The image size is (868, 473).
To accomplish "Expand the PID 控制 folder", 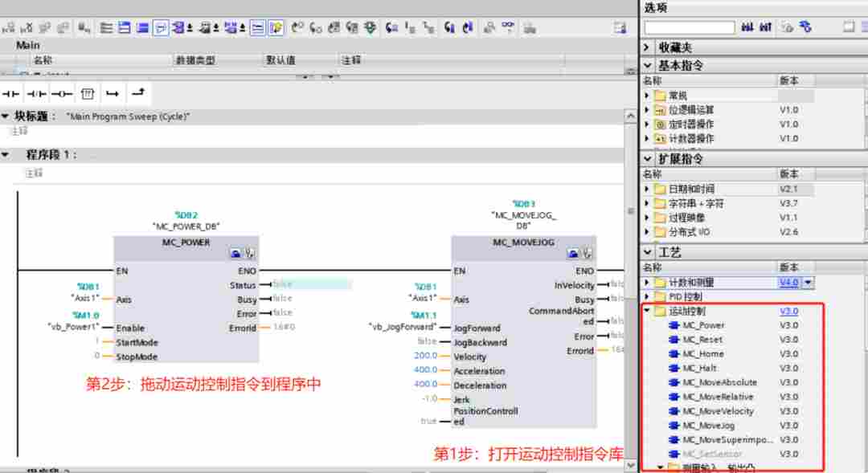I will (x=648, y=297).
